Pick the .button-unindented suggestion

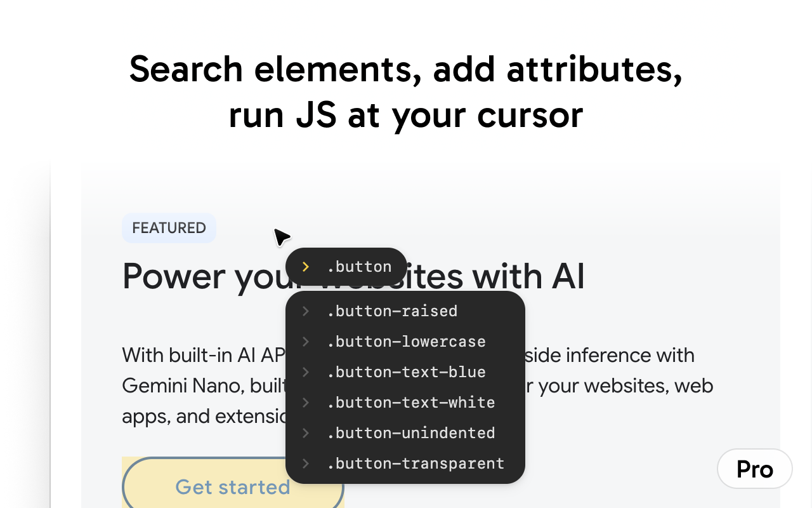405,433
